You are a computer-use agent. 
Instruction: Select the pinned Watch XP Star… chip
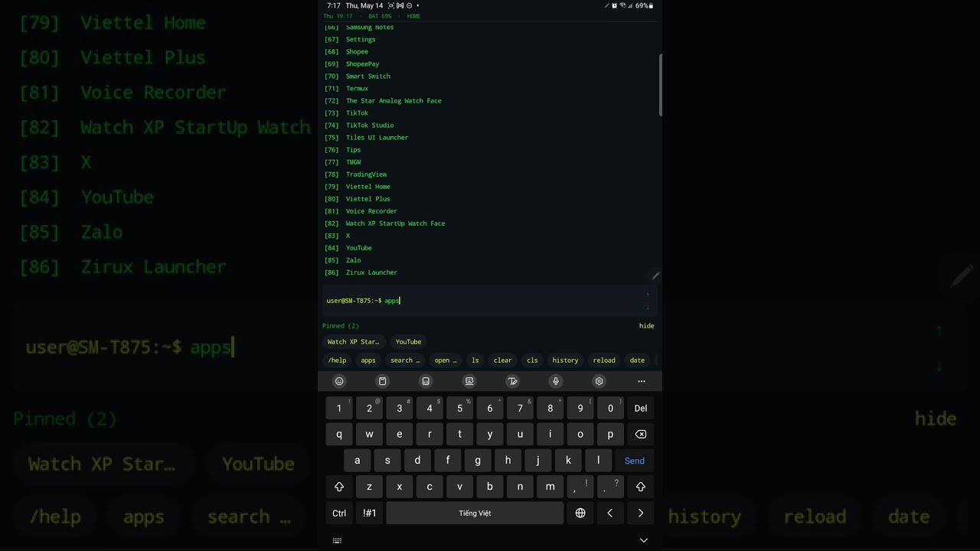pos(354,342)
